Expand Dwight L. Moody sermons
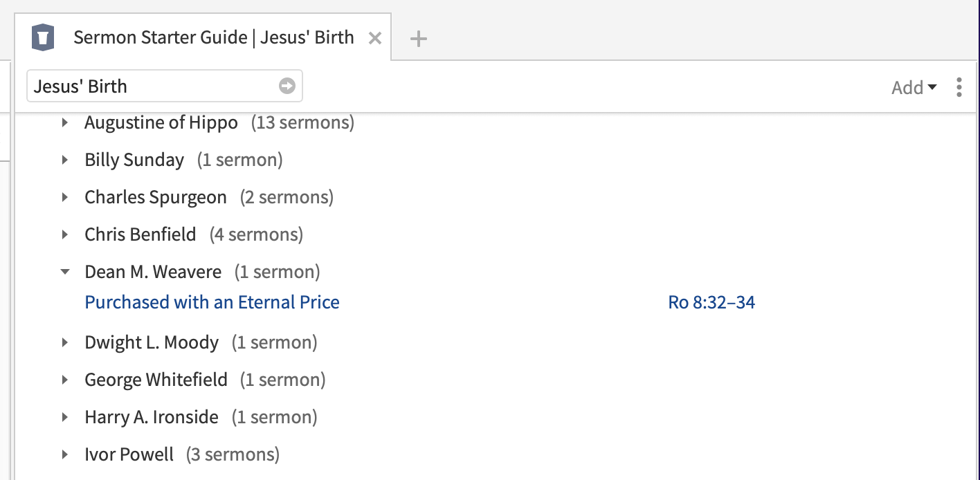The height and width of the screenshot is (480, 980). click(65, 342)
